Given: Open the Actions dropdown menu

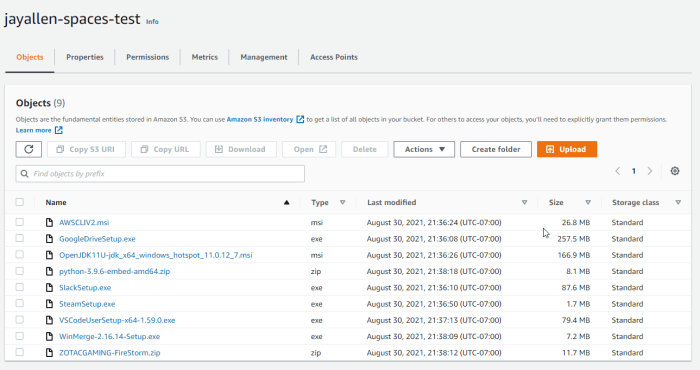Looking at the screenshot, I should coord(424,150).
